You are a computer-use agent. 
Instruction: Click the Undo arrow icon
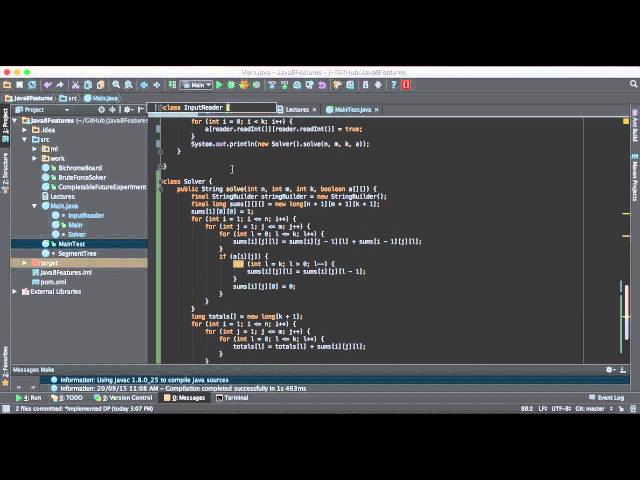click(x=48, y=85)
